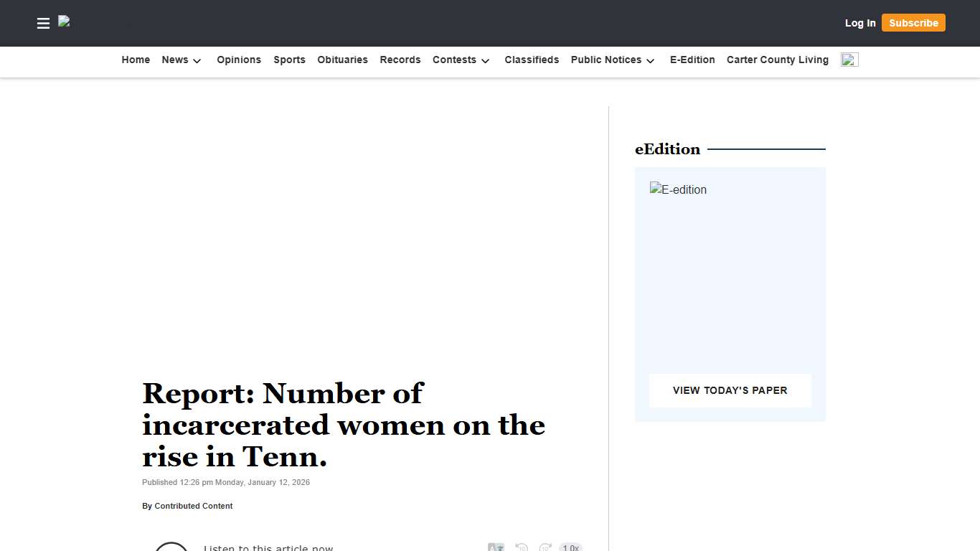This screenshot has height=551, width=980.
Task: Open the hamburger navigation menu
Action: point(43,23)
